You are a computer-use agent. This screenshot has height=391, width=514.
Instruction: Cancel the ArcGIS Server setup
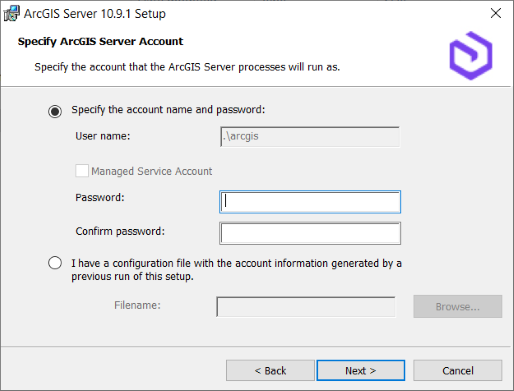(x=458, y=370)
